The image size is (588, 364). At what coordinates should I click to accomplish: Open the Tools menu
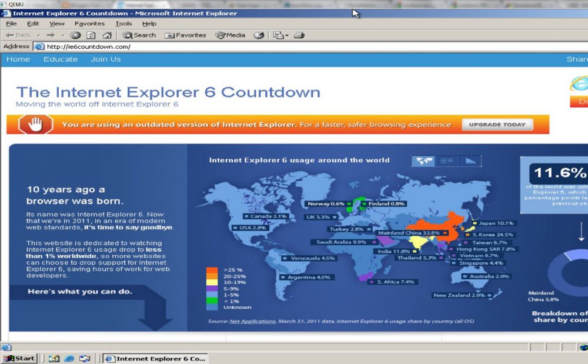point(123,24)
